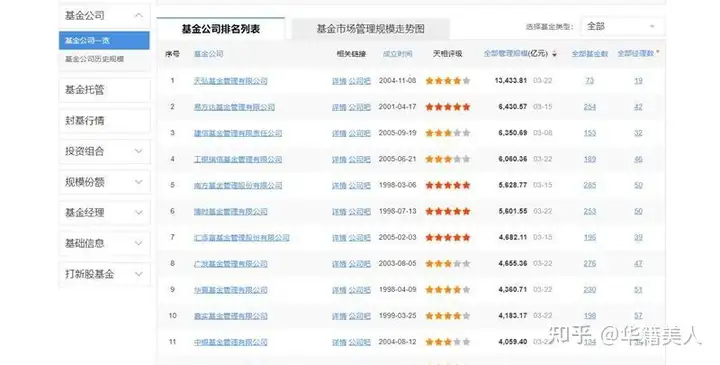Open 易方达基金管理有限公司 link
Viewport: 720px width, 365px height.
(234, 107)
